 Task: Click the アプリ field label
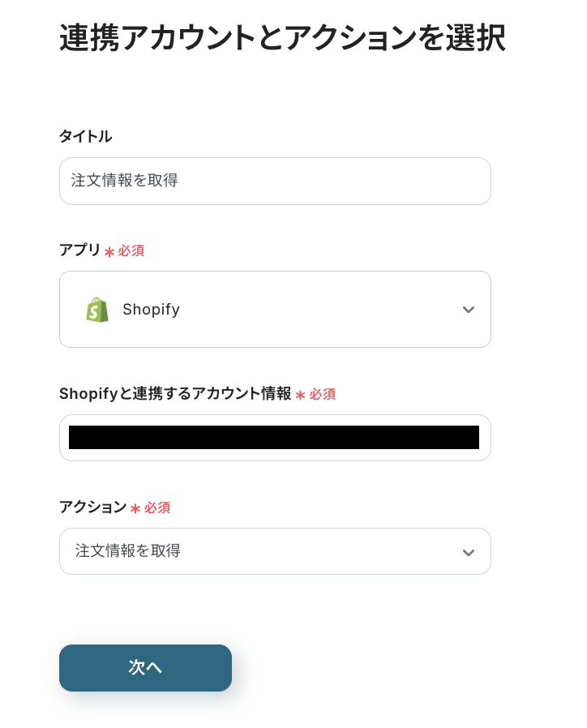(x=79, y=251)
